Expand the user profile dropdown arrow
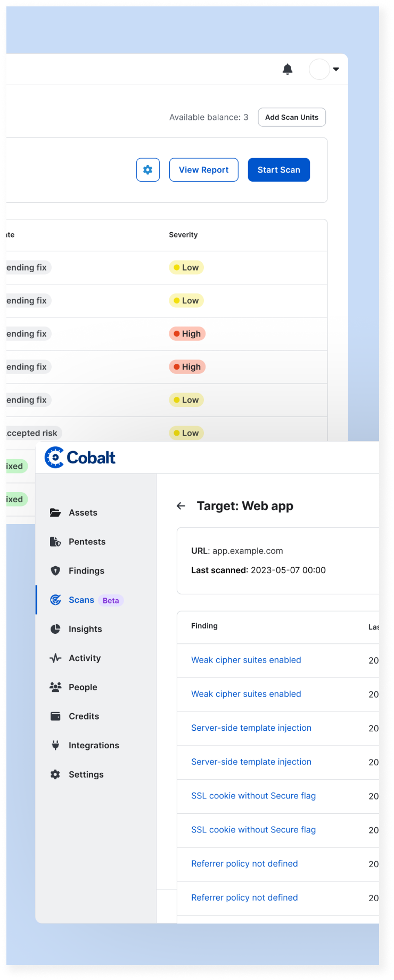Image resolution: width=394 pixels, height=980 pixels. pyautogui.click(x=336, y=69)
